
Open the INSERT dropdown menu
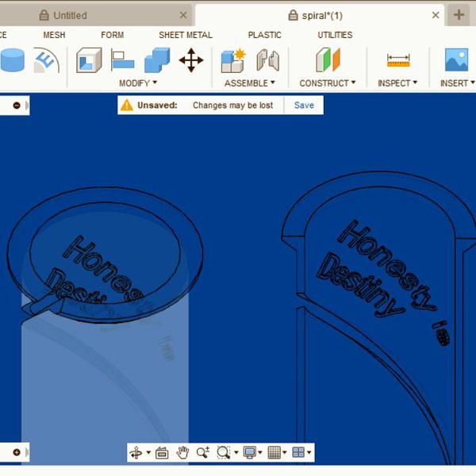coord(458,83)
